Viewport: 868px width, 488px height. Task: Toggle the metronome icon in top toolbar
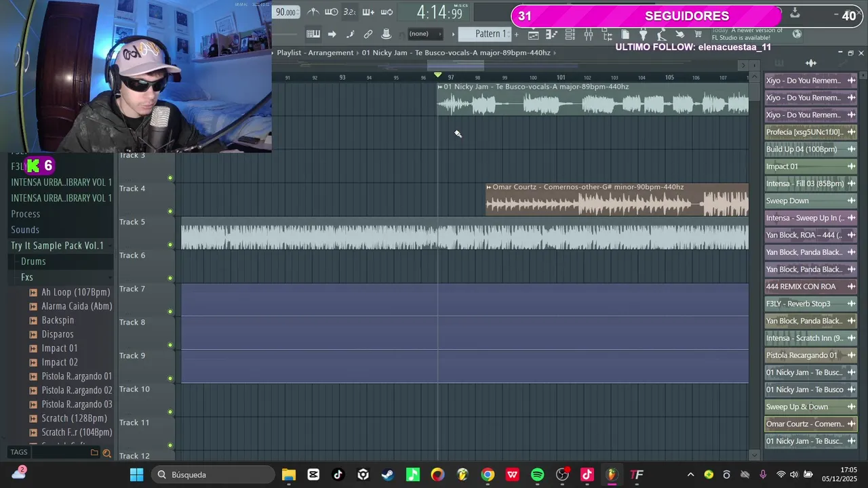point(313,12)
